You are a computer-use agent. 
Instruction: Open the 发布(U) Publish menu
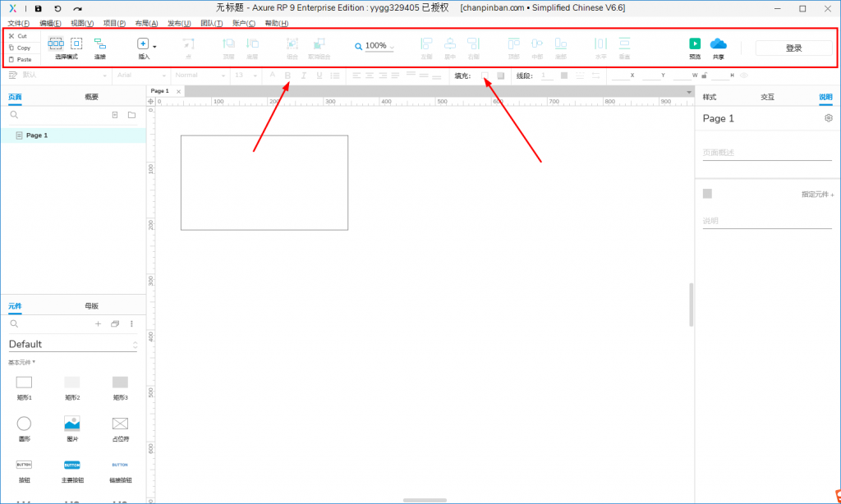click(179, 23)
